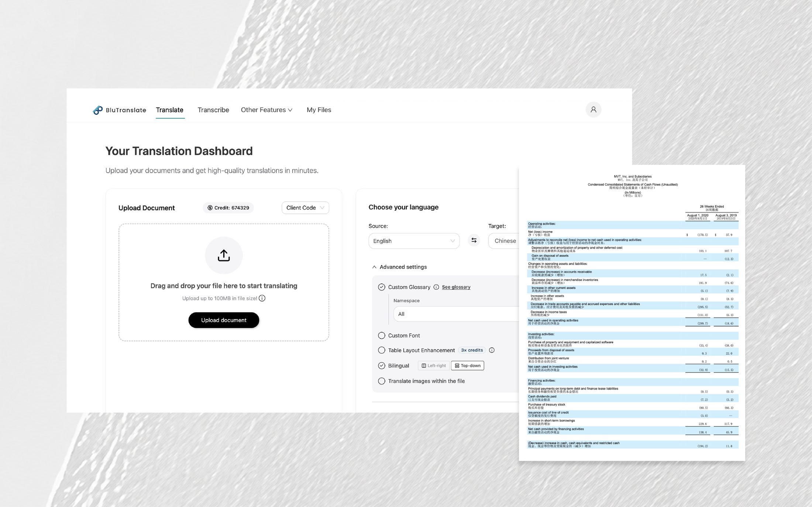The height and width of the screenshot is (507, 812).
Task: Switch to the Transcribe tab
Action: tap(213, 110)
